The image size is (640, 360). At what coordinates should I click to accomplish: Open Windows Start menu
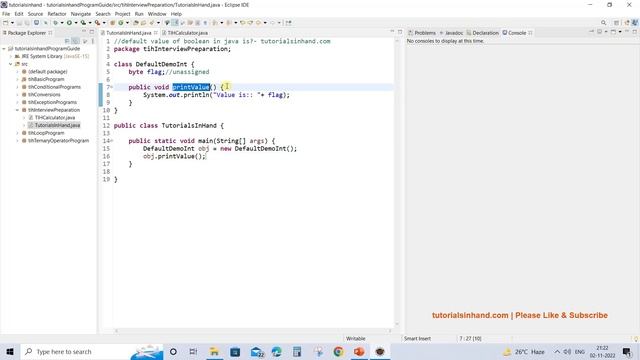pos(10,352)
